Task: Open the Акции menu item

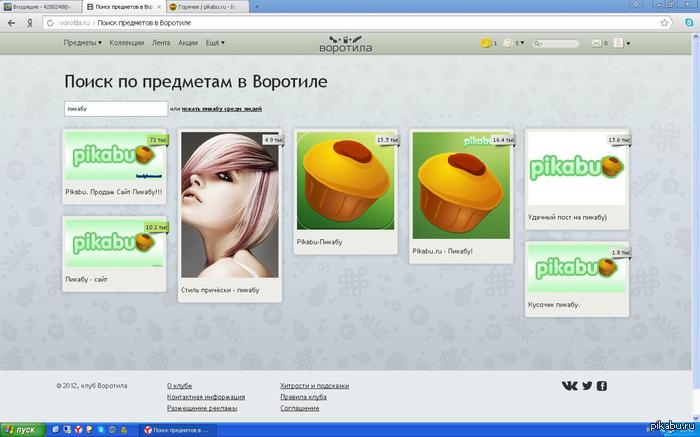Action: click(x=188, y=43)
